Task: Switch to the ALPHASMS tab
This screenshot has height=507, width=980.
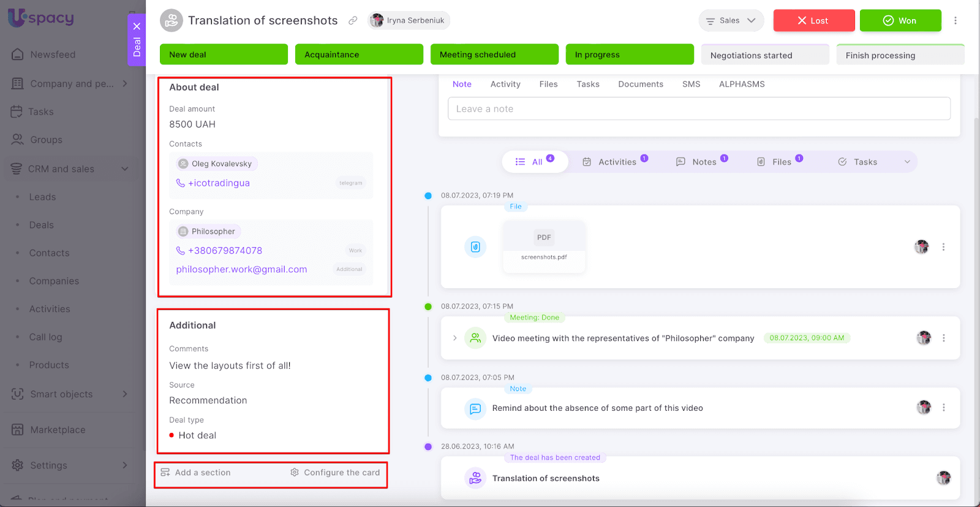Action: pyautogui.click(x=741, y=84)
